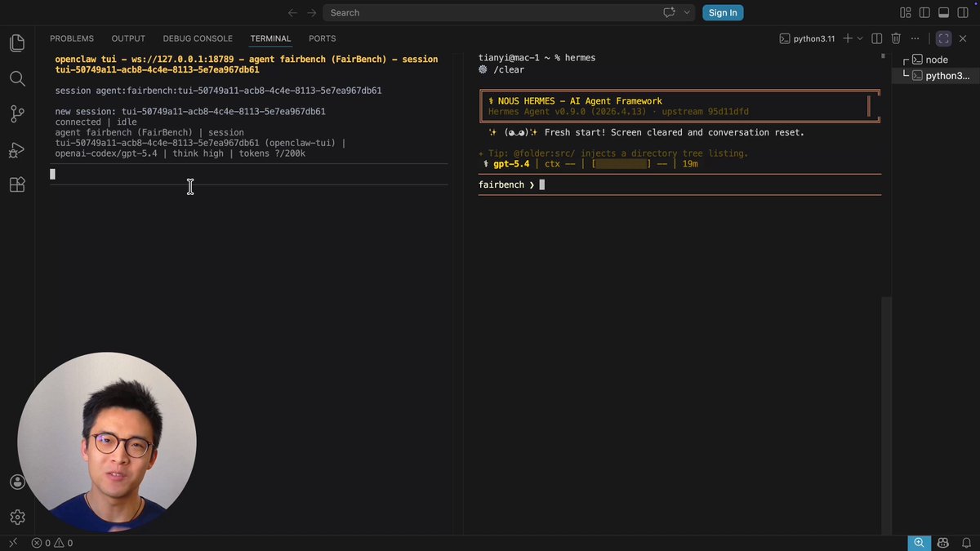Open the terminal more actions ellipsis menu
The height and width of the screenshot is (551, 980).
(x=915, y=38)
